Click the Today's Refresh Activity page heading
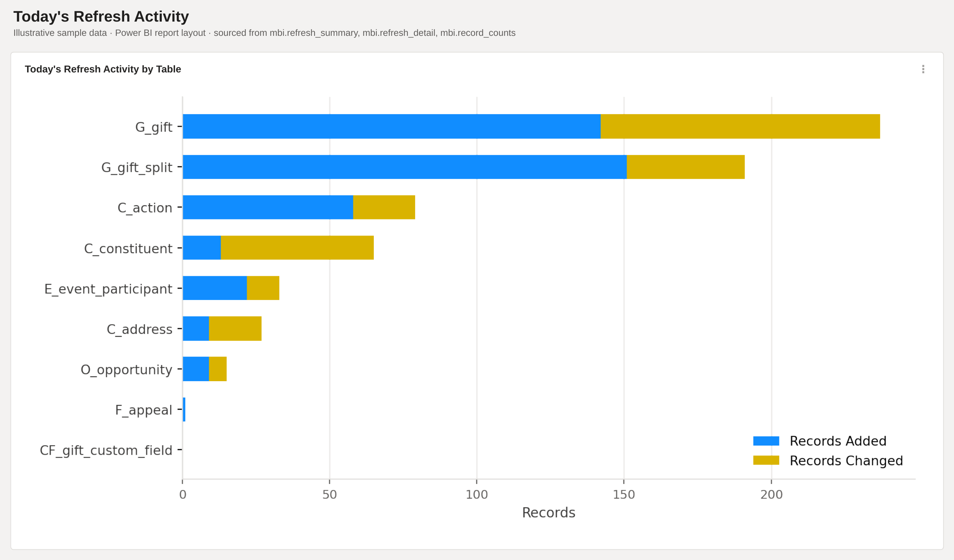 coord(101,17)
